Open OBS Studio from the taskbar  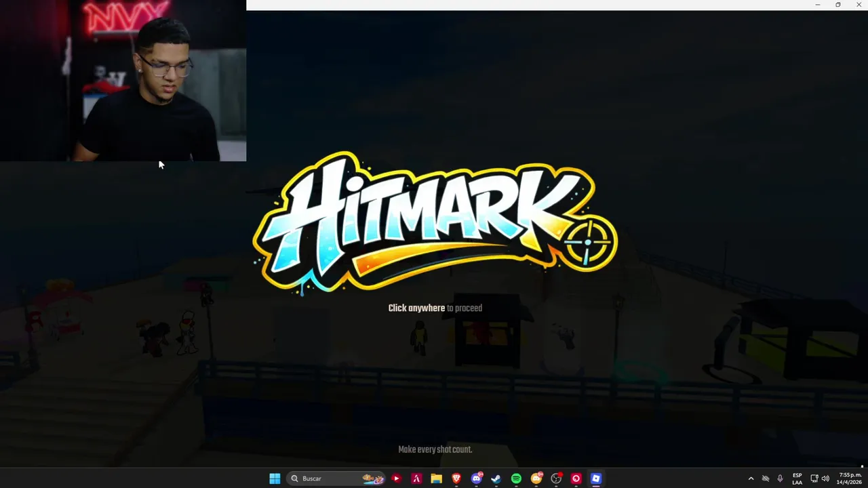tap(556, 479)
